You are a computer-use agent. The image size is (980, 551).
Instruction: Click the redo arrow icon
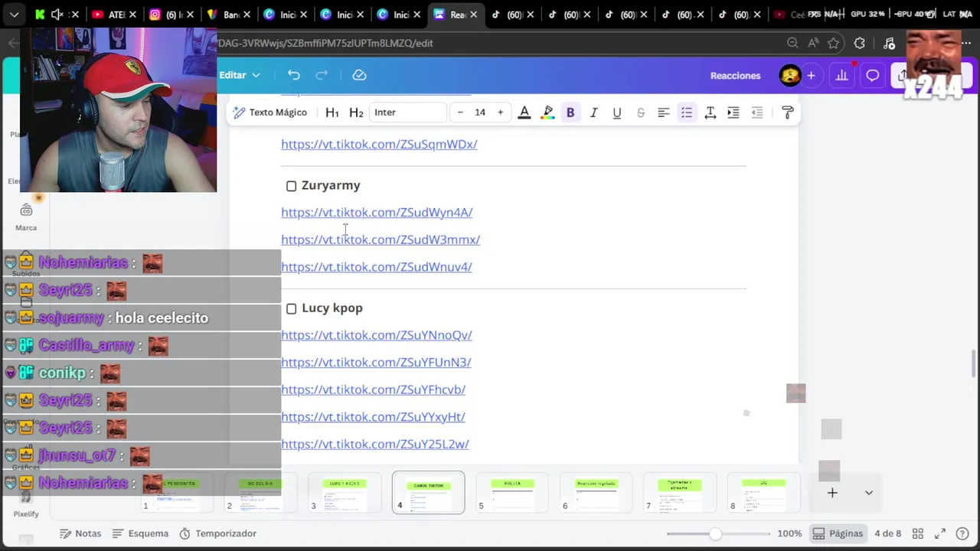322,75
